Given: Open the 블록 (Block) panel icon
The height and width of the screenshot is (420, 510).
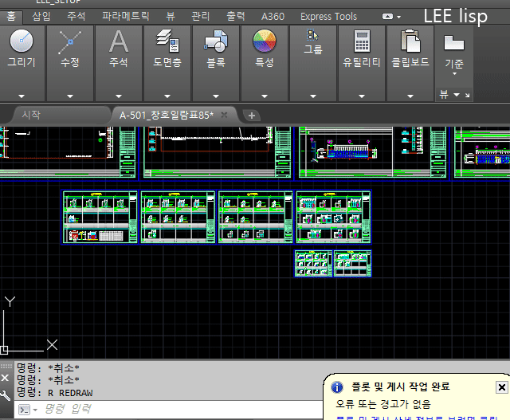Looking at the screenshot, I should pos(216,41).
